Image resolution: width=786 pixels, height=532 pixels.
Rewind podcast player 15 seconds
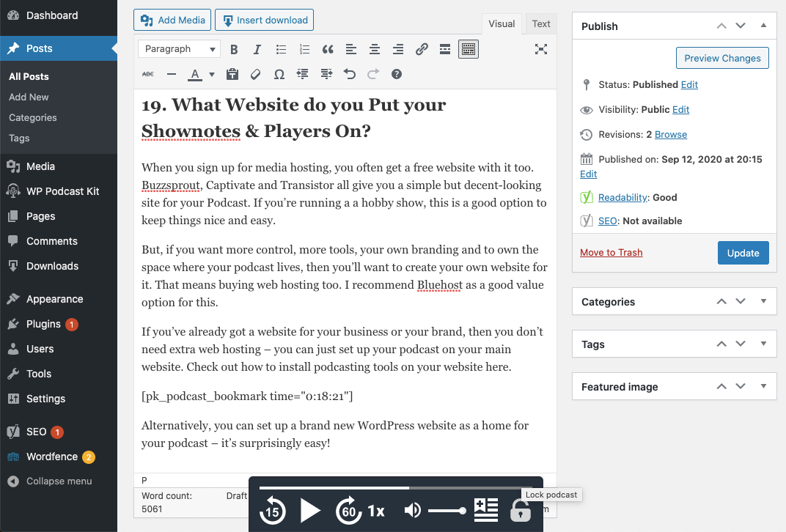point(273,511)
